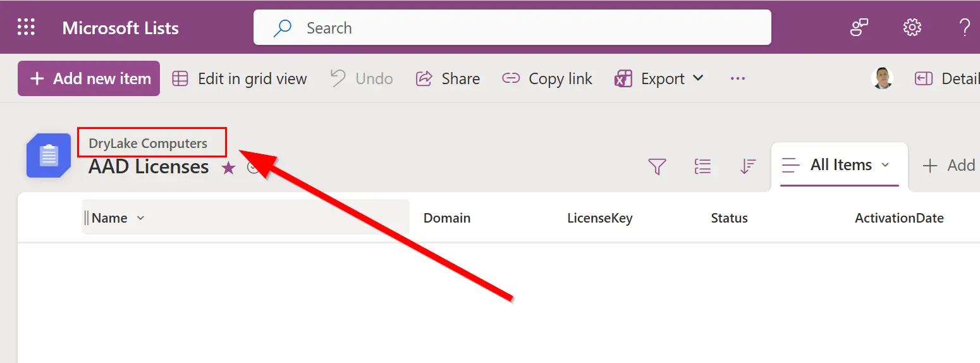Click the DryLake Computers site link

pos(148,144)
